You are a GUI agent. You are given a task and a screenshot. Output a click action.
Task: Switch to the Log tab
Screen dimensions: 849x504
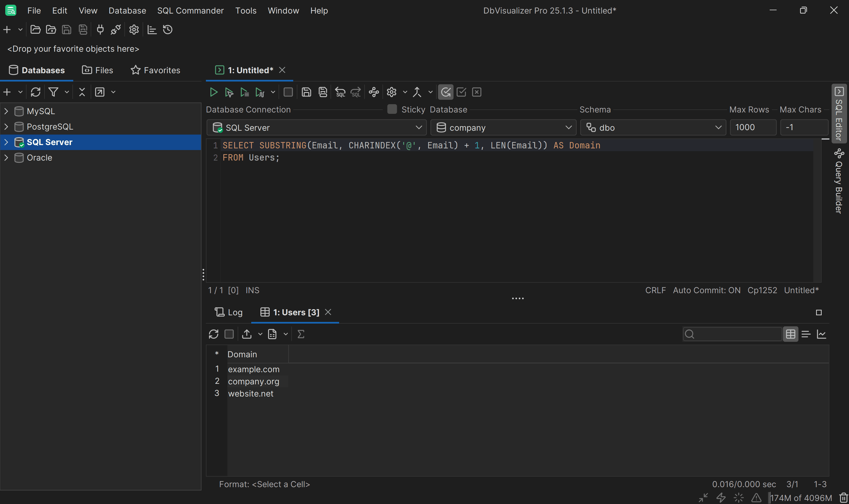point(229,312)
